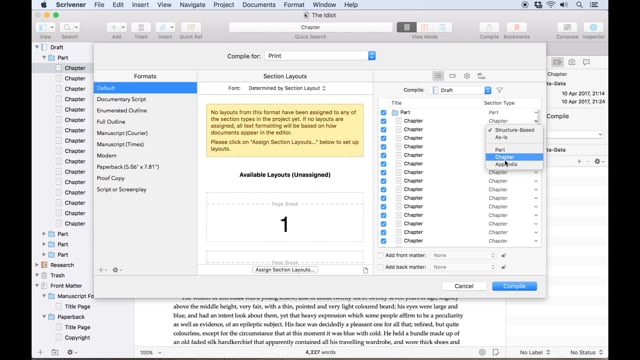Click the Compile toolbar icon
Screen dimensions: 640x360
coord(489,27)
